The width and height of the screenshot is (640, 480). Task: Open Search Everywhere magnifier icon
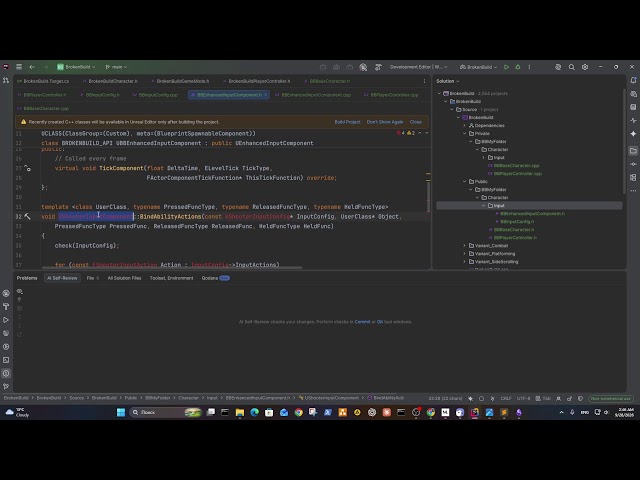point(571,67)
